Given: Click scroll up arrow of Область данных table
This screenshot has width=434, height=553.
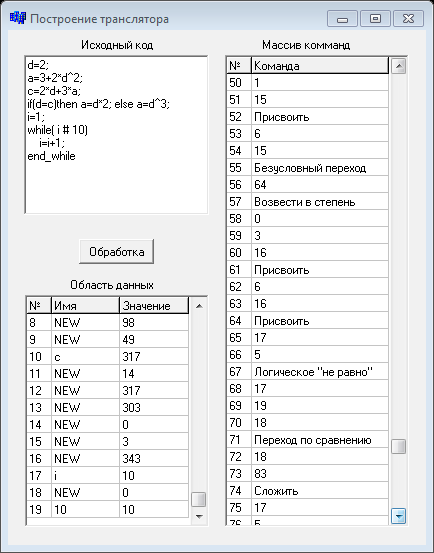Looking at the screenshot, I should click(x=199, y=306).
